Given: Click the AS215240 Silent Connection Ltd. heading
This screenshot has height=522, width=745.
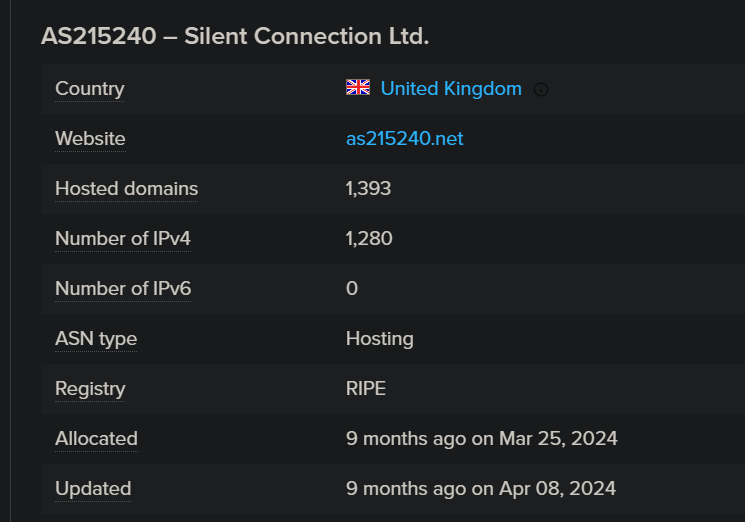Looking at the screenshot, I should [235, 36].
